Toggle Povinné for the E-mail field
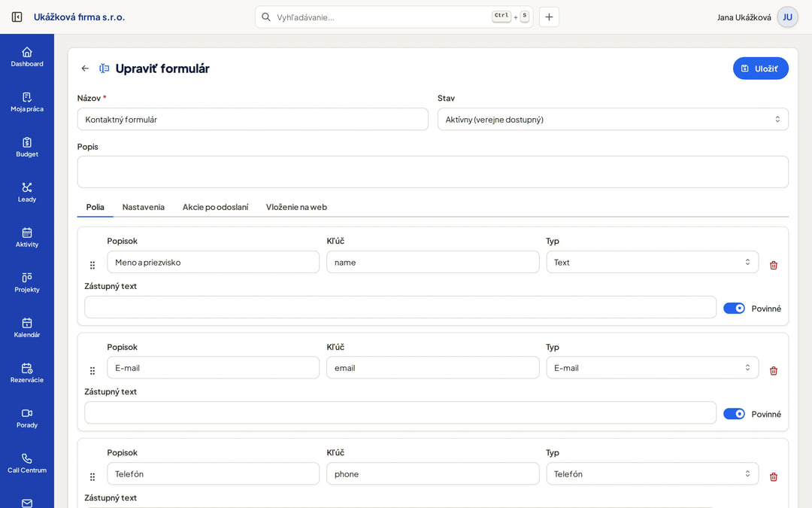Screen dimensions: 812x508 [734, 414]
